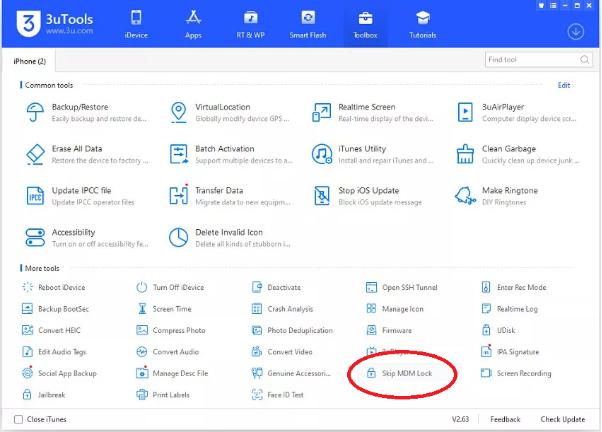Open the RT & WP section
Screen dimensions: 602x432
[x=250, y=25]
